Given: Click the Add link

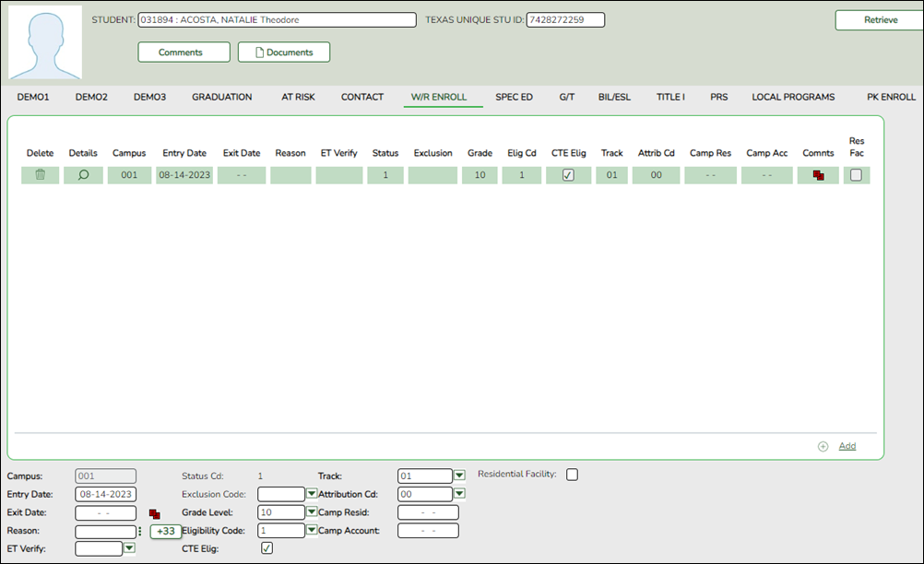Looking at the screenshot, I should (x=847, y=446).
